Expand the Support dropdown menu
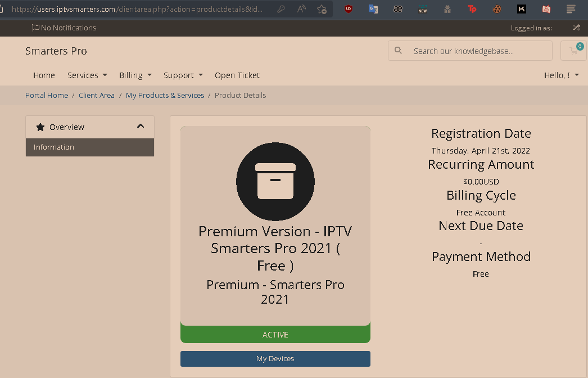 click(x=183, y=75)
